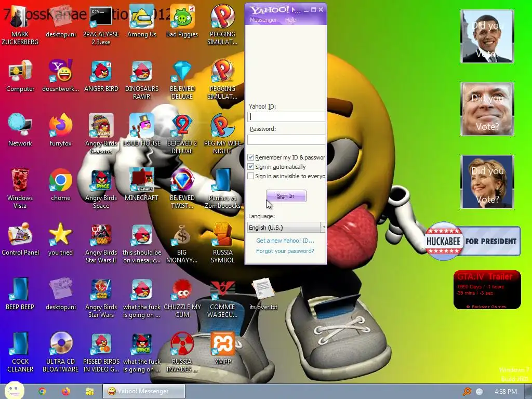532x399 pixels.
Task: Focus the Password input field
Action: [286, 139]
